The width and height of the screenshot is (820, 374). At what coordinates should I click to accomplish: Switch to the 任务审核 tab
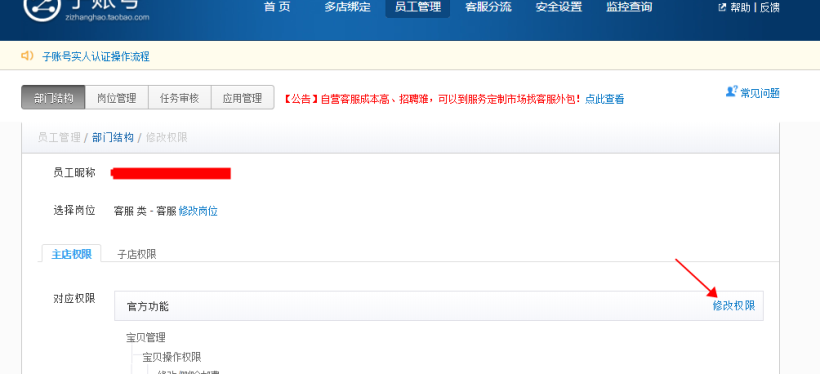(180, 98)
